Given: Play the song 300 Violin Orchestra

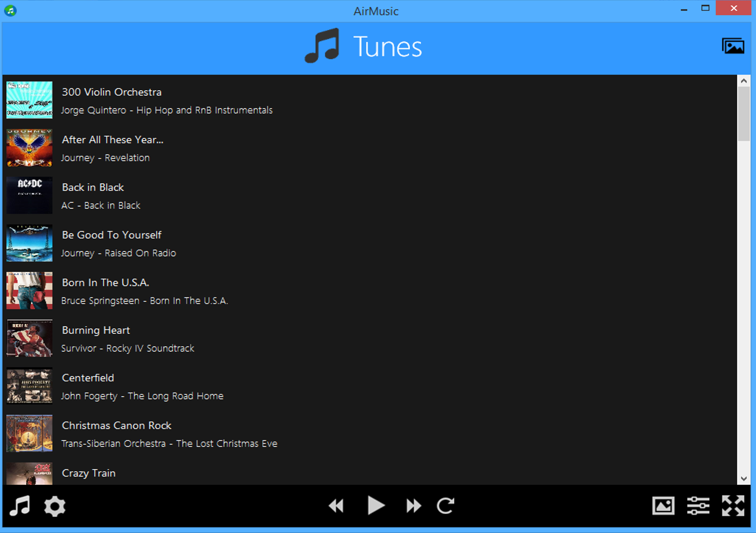Looking at the screenshot, I should 112,92.
